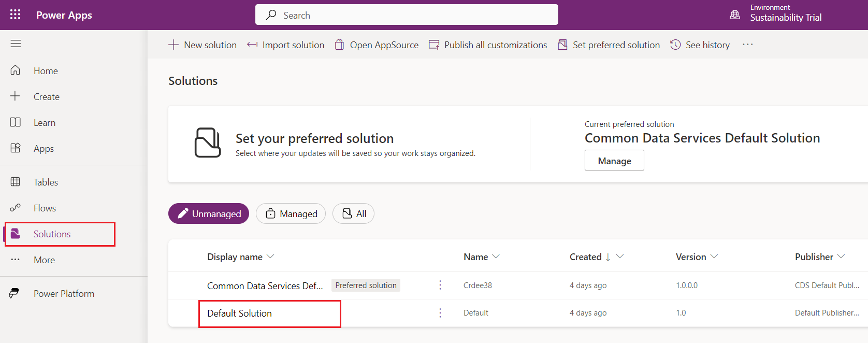Expand the Name column dropdown
868x343 pixels.
[x=496, y=256]
